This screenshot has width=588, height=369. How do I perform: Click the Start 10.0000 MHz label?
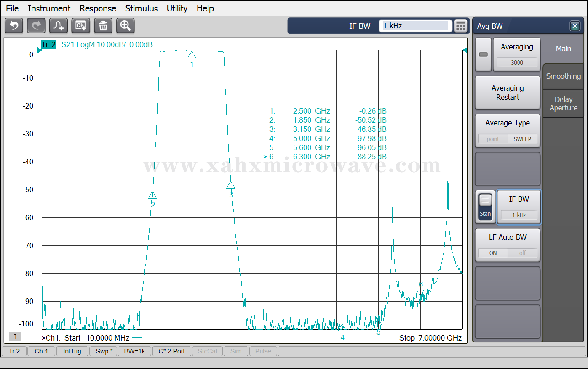(97, 338)
